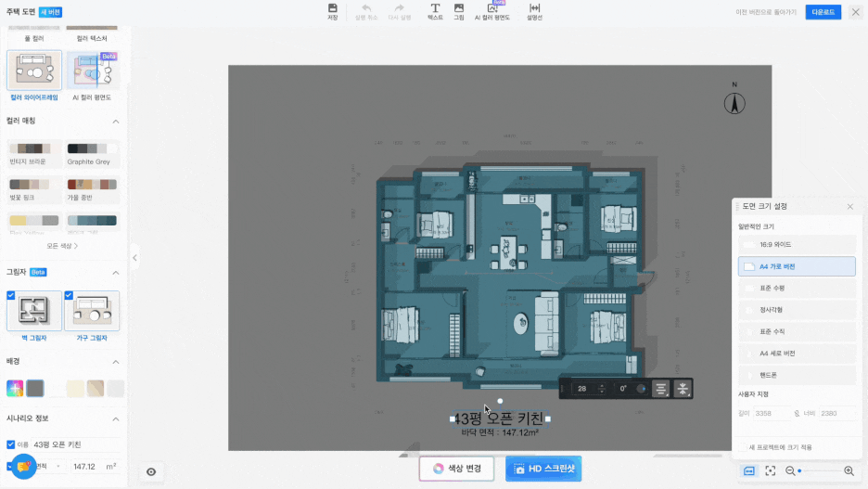Screen dimensions: 868x489
Task: Select the dark gray background swatch
Action: click(x=35, y=388)
